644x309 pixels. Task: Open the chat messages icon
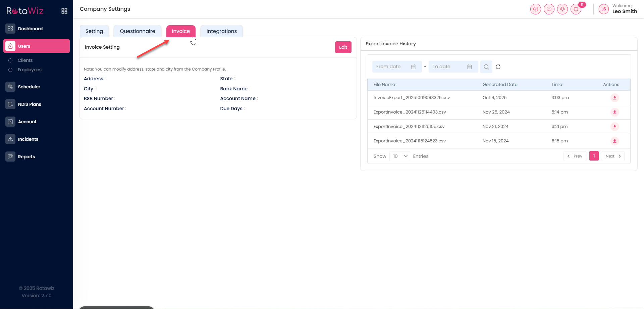(x=549, y=9)
